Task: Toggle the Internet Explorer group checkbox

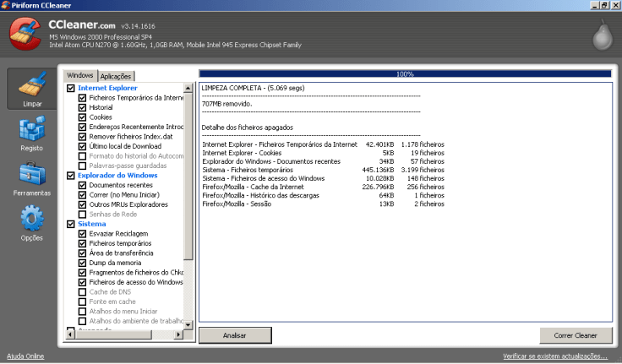Action: [x=71, y=88]
